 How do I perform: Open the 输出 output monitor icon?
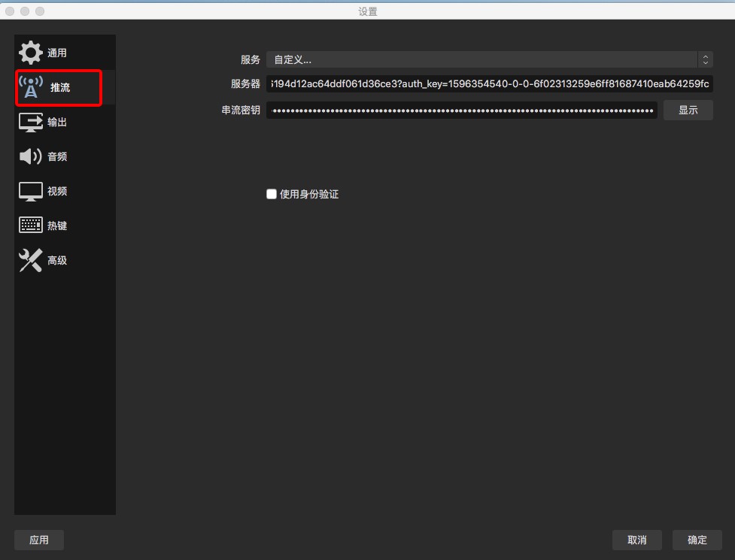click(x=31, y=123)
